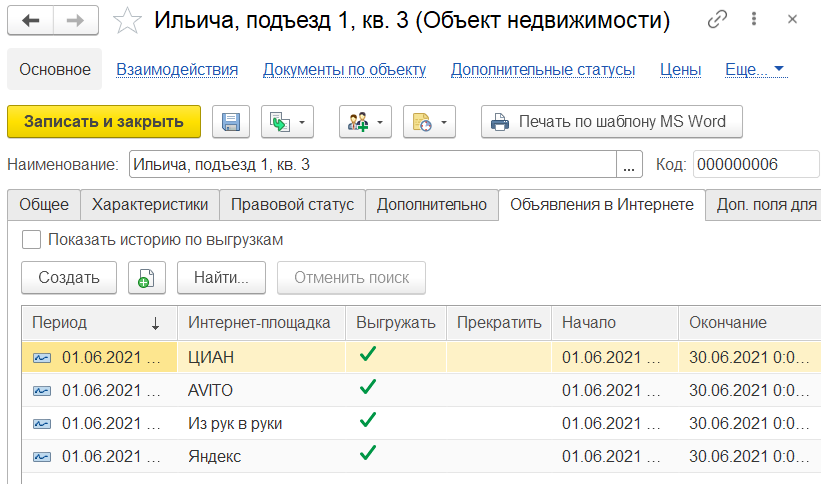The width and height of the screenshot is (821, 484).
Task: Click the ЦИАН row record icon
Action: tap(42, 357)
